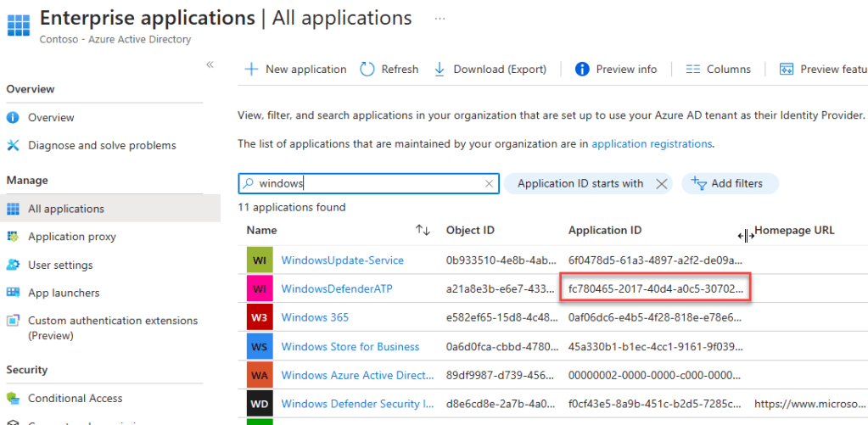The image size is (868, 425).
Task: Open the Columns chooser
Action: 718,70
